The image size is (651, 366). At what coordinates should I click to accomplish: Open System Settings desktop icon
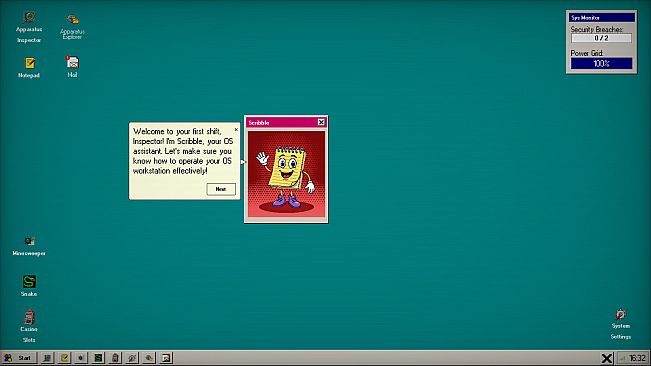pos(621,324)
